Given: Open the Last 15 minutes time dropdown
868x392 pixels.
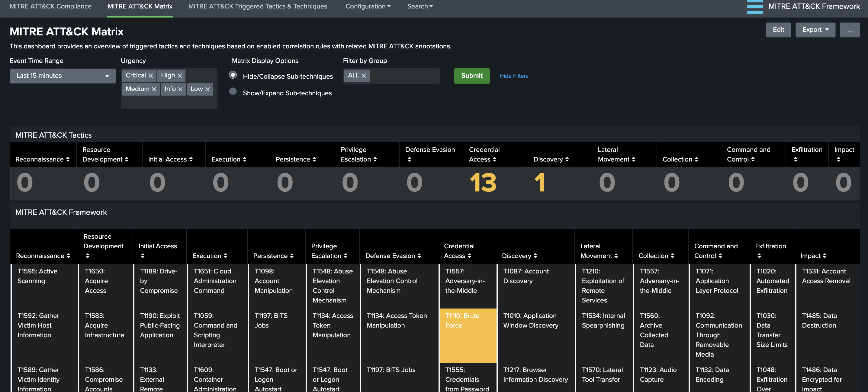Looking at the screenshot, I should point(63,76).
